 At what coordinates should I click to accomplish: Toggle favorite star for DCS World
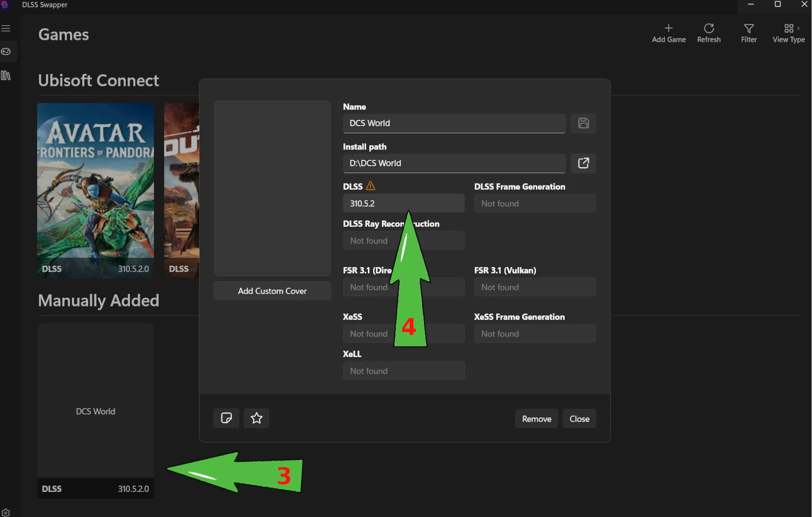[257, 418]
